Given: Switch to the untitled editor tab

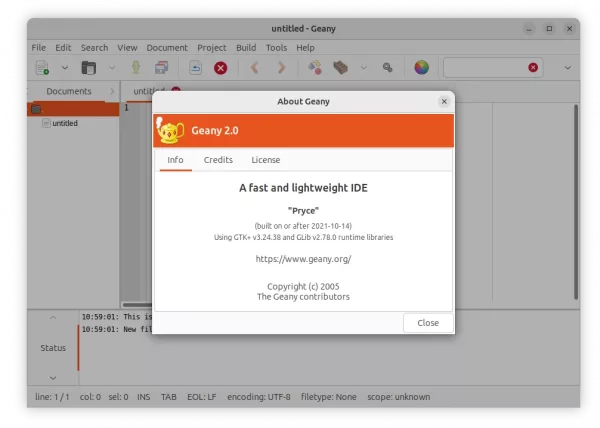Looking at the screenshot, I should tap(143, 91).
